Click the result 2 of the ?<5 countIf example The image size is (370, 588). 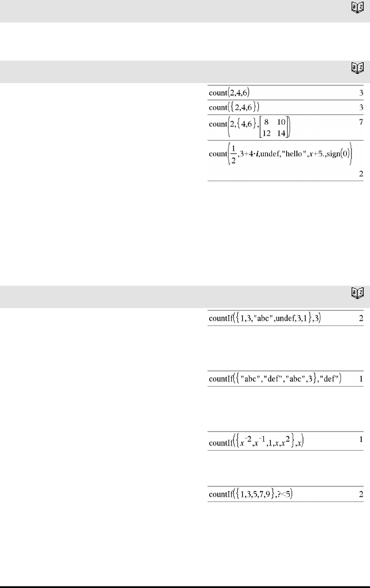click(361, 495)
